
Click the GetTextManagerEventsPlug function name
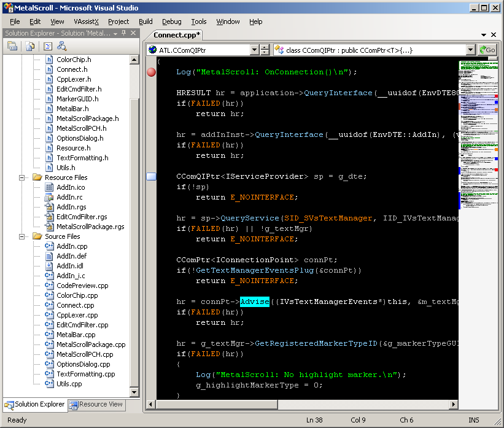[255, 270]
